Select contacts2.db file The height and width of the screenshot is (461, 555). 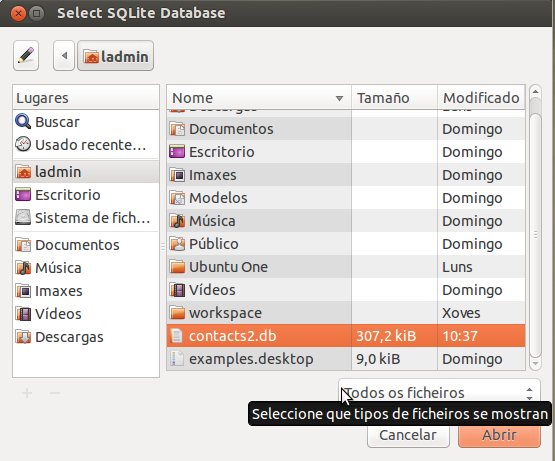346,336
